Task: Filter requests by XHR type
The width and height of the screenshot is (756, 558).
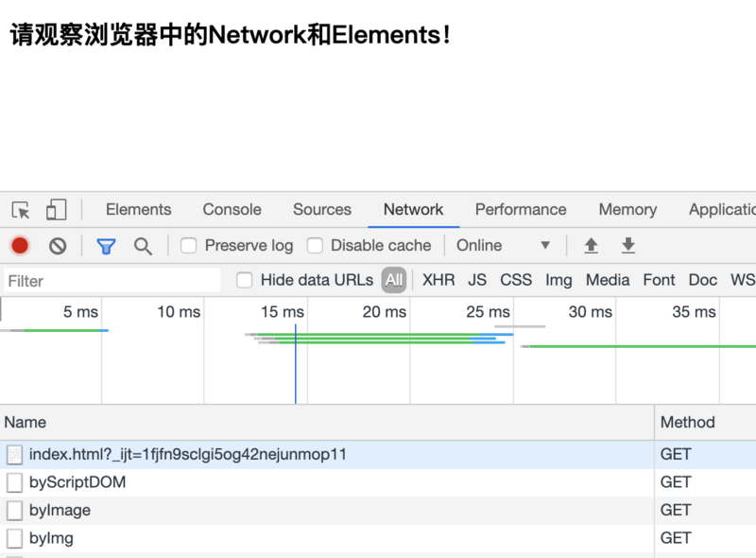Action: [438, 280]
